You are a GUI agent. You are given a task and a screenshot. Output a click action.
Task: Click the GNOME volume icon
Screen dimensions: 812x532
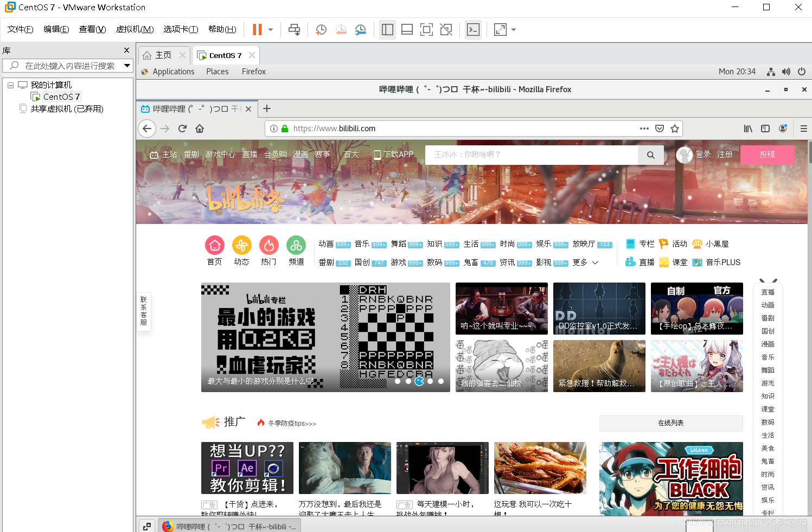(786, 72)
